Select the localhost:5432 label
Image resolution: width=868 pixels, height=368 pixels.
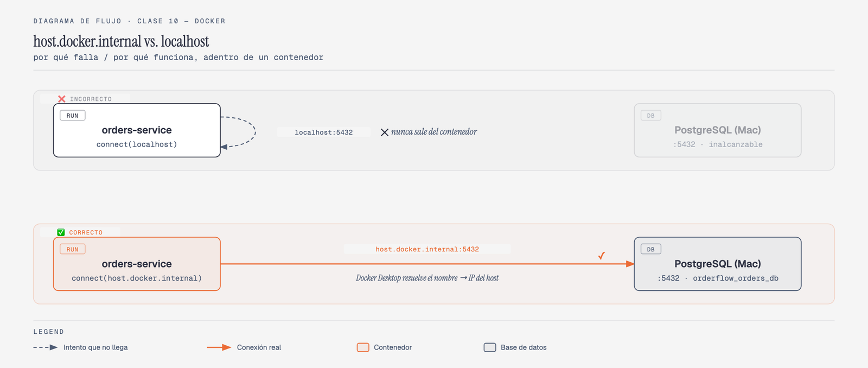pyautogui.click(x=324, y=132)
